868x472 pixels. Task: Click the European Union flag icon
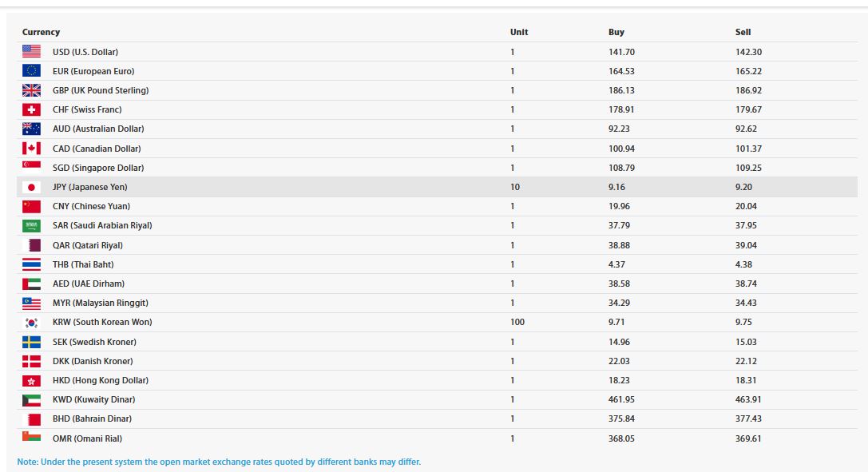(x=31, y=71)
